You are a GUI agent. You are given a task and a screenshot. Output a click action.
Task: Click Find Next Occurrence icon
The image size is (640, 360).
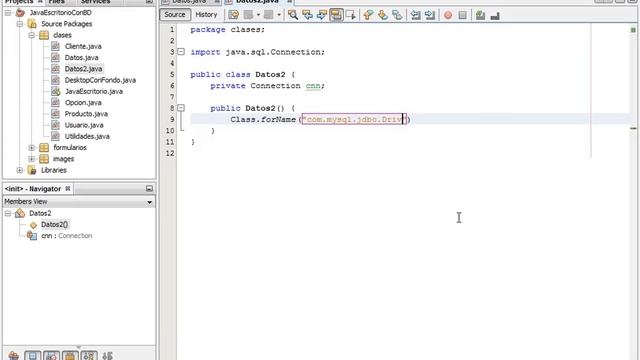322,15
